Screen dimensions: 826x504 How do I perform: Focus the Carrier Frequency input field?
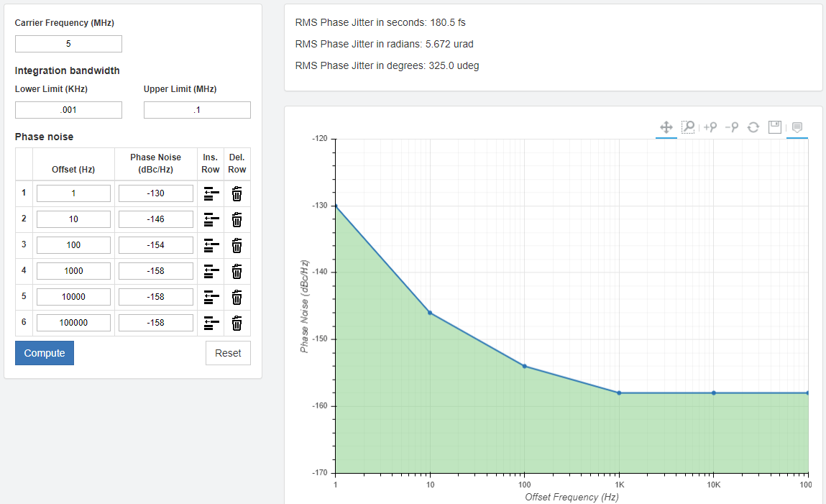[68, 44]
